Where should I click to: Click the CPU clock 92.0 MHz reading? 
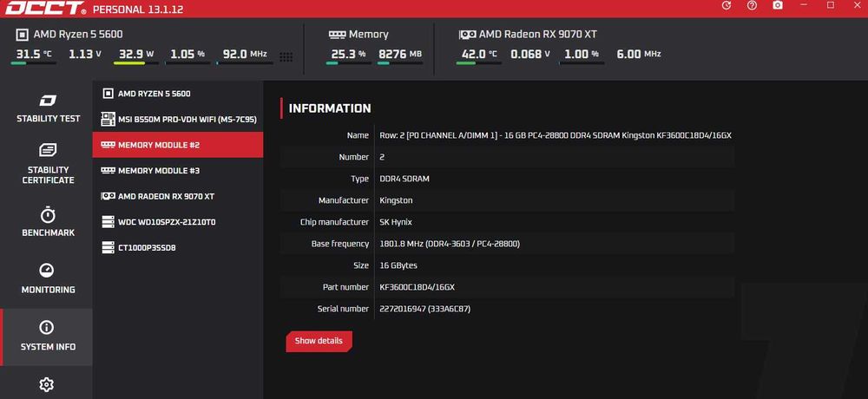point(245,55)
